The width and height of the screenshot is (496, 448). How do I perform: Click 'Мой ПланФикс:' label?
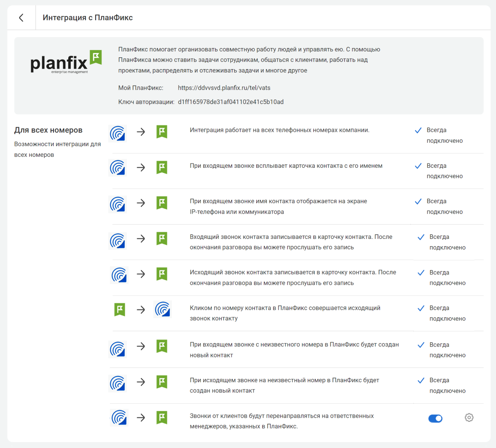click(141, 88)
